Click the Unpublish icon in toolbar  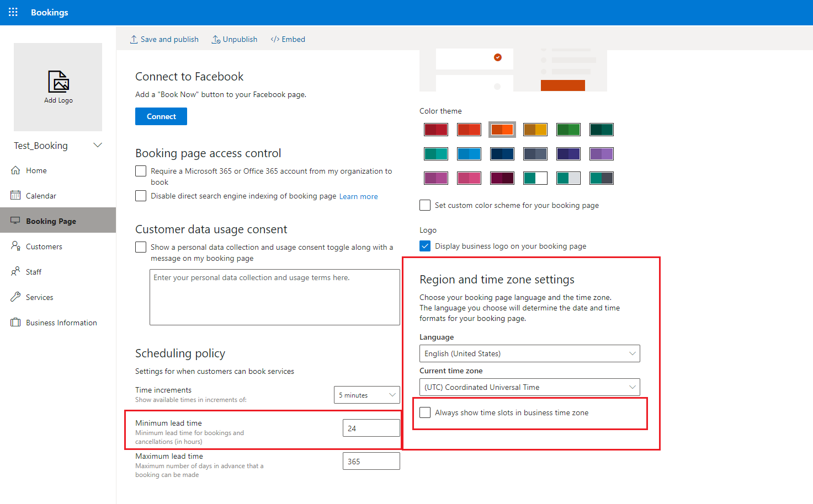click(x=216, y=39)
